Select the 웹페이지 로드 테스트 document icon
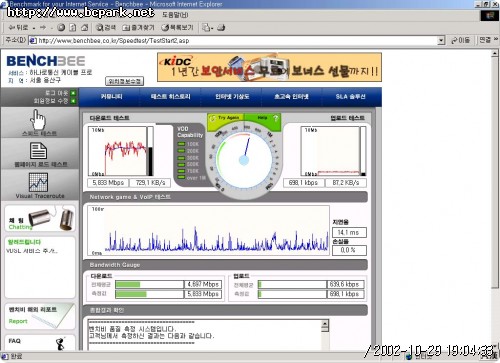500x363 pixels. click(38, 151)
